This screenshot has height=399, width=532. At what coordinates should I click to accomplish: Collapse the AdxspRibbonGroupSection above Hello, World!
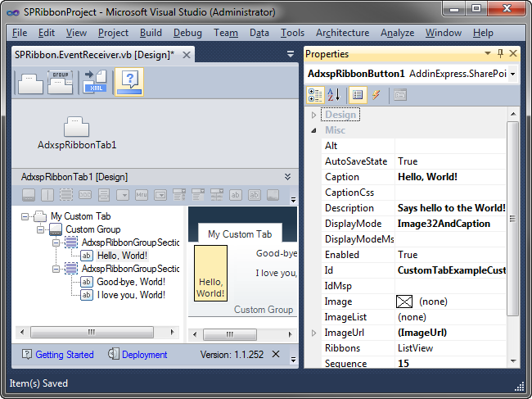[56, 243]
